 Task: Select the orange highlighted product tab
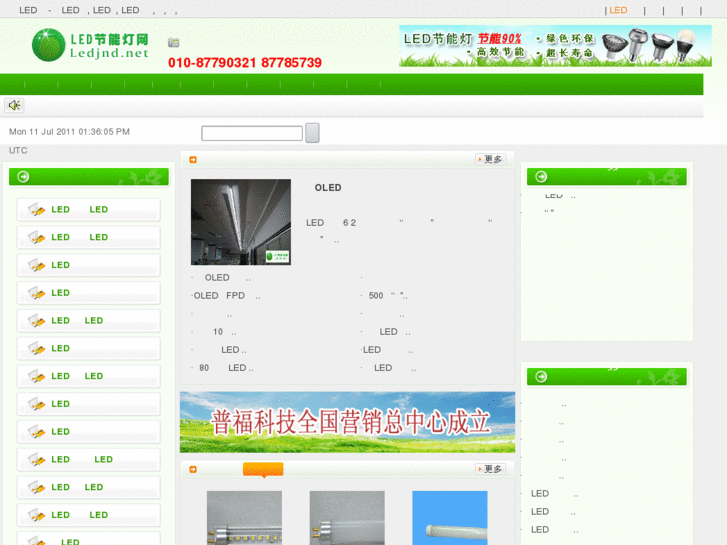[x=263, y=469]
